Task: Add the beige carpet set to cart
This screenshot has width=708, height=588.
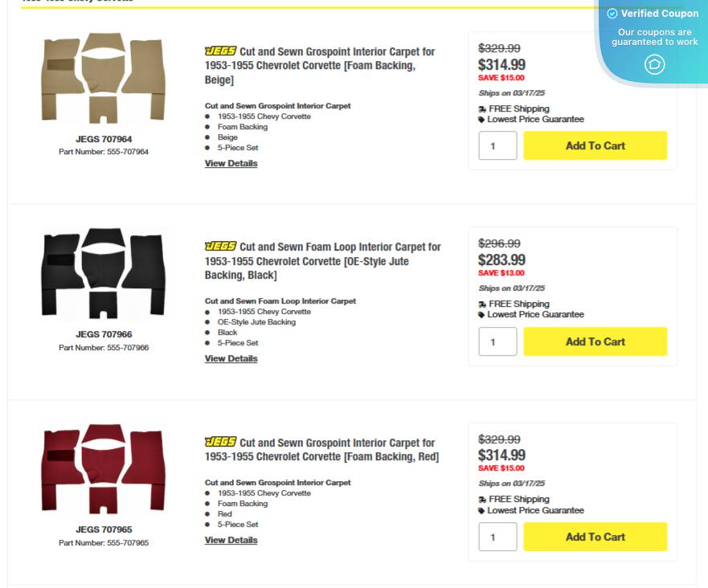Action: [x=595, y=145]
